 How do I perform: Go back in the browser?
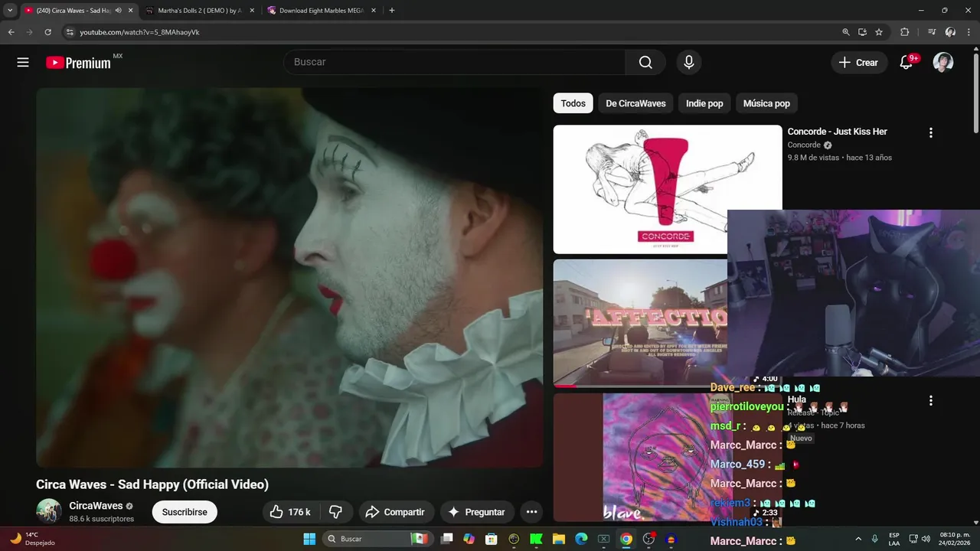tap(11, 32)
